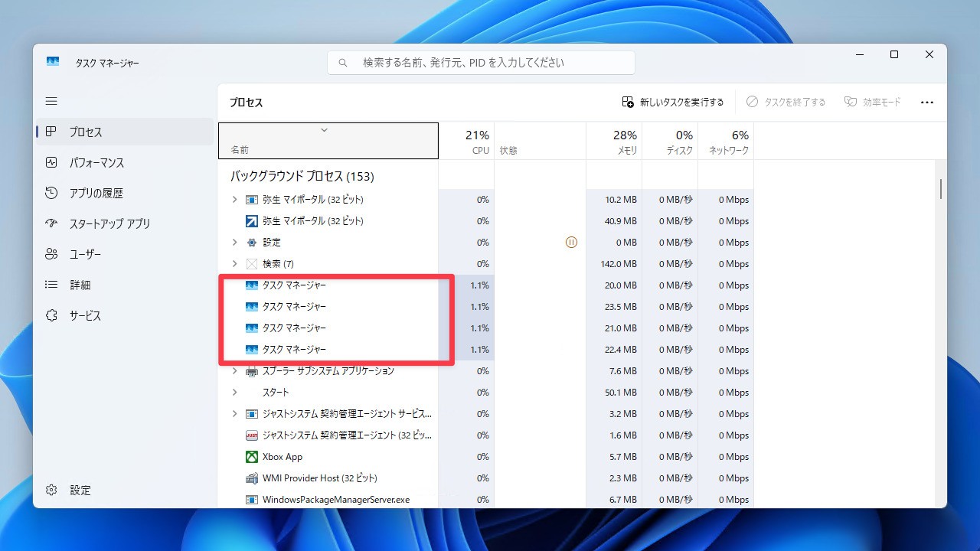The height and width of the screenshot is (551, 980).
Task: Expand the 設定 process row
Action: tap(234, 243)
